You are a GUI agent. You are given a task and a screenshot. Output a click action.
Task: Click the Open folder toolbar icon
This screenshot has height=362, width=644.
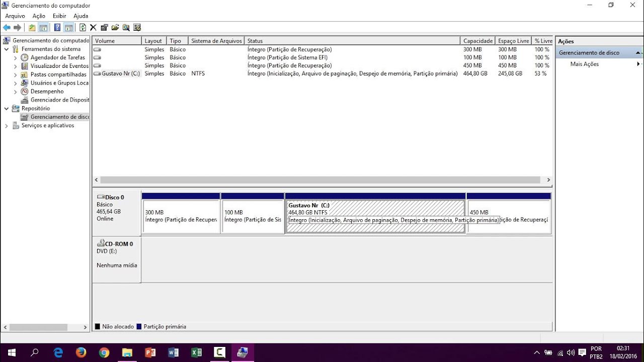point(115,28)
